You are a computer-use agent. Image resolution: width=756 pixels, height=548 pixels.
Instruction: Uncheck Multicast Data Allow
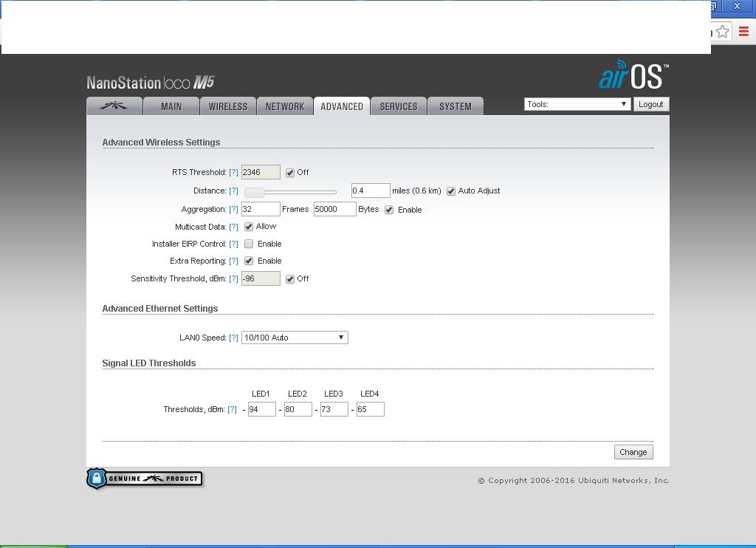[x=249, y=227]
